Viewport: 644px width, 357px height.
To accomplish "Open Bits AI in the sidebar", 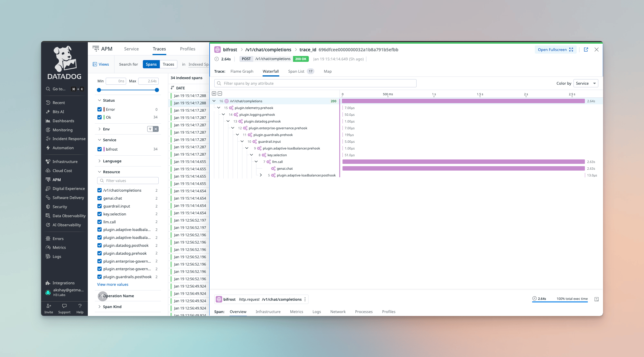I will [x=58, y=112].
